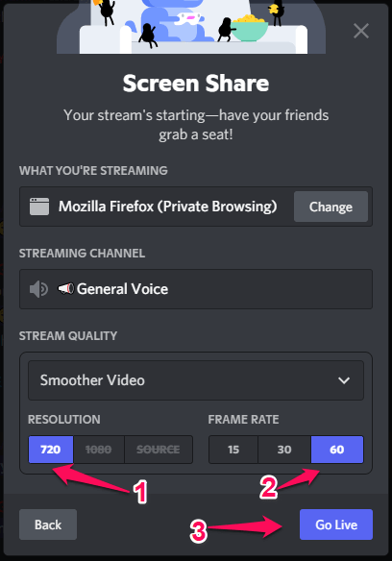The image size is (392, 561).
Task: Click the Smoother Video preset text
Action: click(x=92, y=380)
